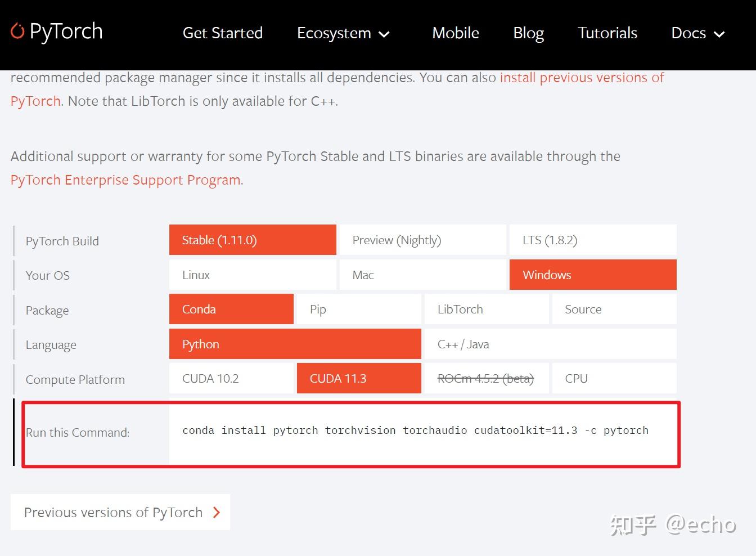Select Pip as the package manager
The width and height of the screenshot is (756, 556).
[x=358, y=309]
